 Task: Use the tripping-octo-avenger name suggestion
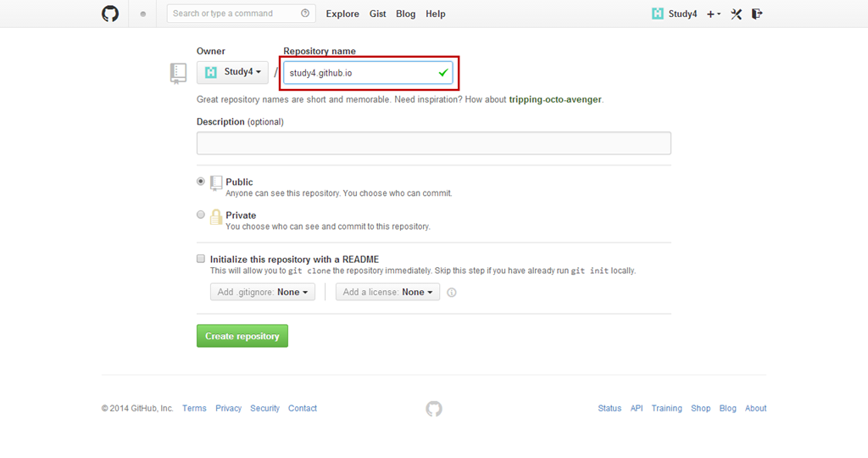[x=554, y=100]
